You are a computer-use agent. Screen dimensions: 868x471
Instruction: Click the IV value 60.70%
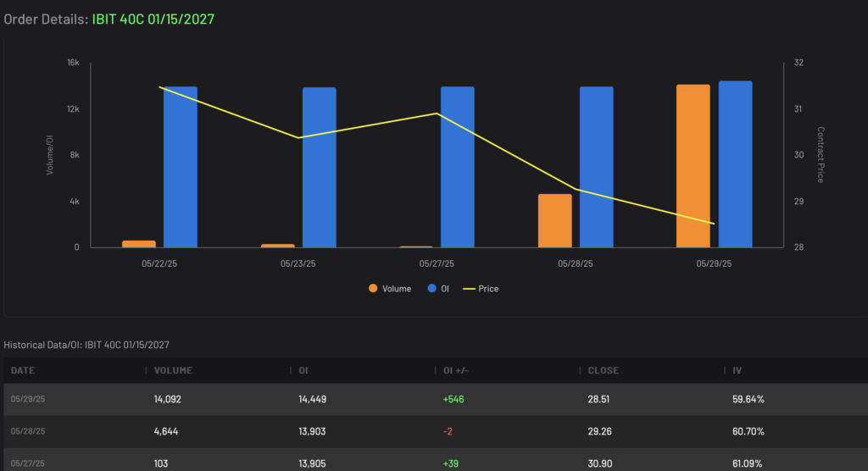click(748, 431)
